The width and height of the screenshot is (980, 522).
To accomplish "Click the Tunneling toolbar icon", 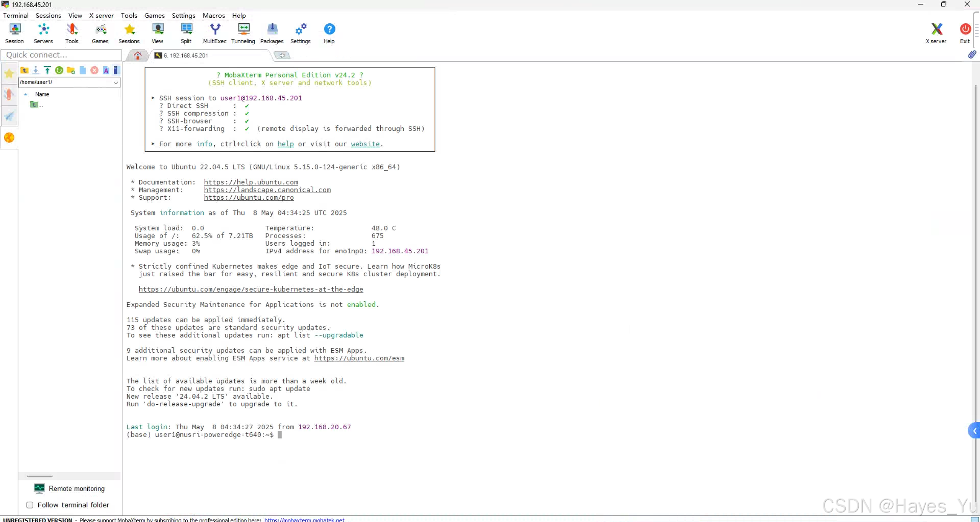I will click(243, 33).
